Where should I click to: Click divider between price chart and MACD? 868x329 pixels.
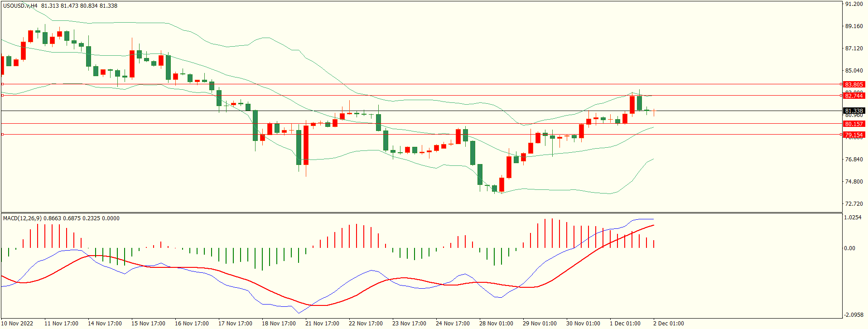point(421,213)
